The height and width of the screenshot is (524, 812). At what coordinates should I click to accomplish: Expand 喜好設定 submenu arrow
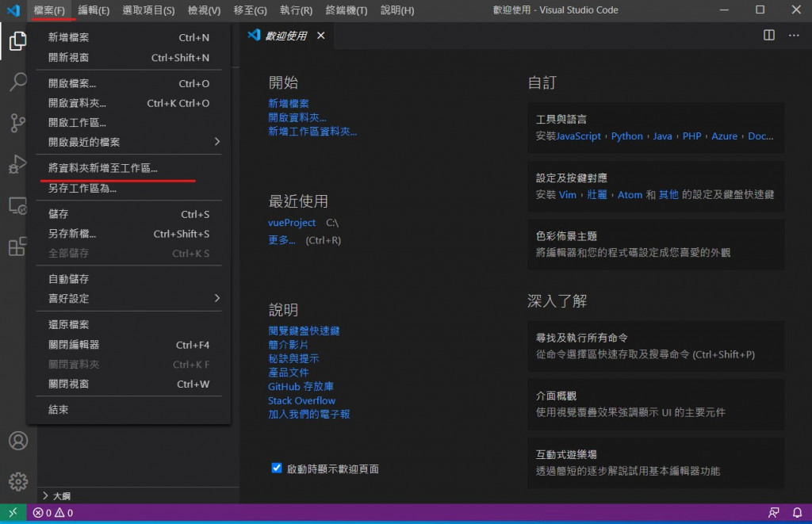coord(217,298)
